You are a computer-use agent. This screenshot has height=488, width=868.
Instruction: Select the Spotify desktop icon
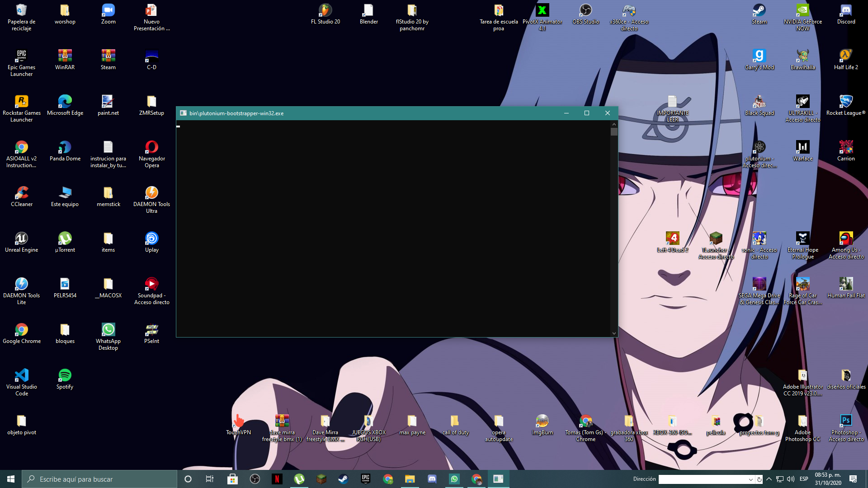(x=65, y=379)
